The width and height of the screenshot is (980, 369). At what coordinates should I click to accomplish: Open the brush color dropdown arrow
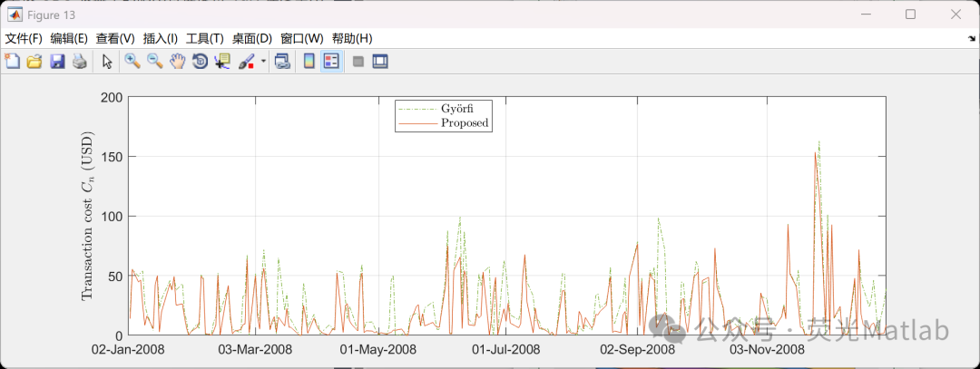point(263,61)
